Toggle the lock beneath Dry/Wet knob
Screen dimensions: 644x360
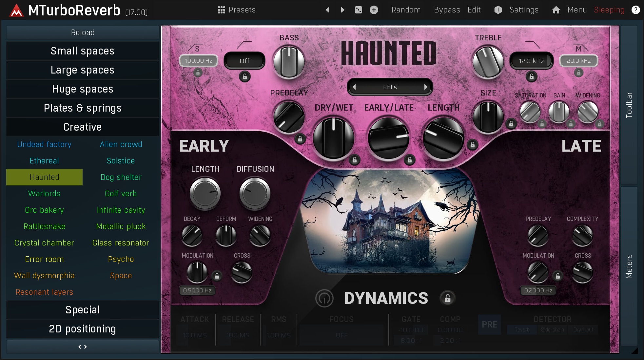pos(354,160)
